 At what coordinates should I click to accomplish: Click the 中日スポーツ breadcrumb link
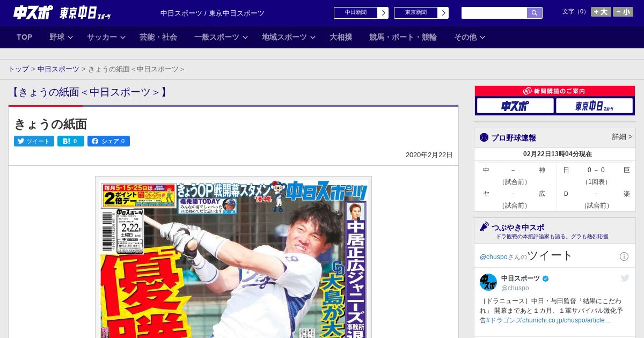[x=58, y=69]
